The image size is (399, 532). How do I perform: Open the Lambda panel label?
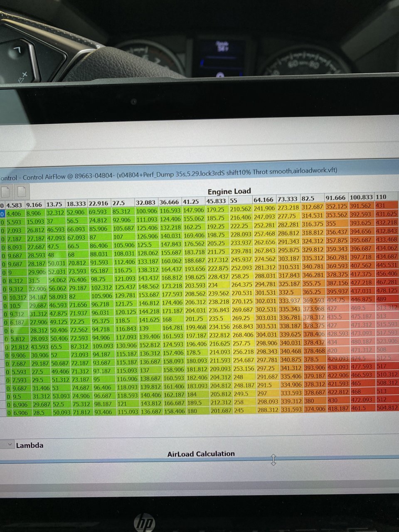point(30,445)
